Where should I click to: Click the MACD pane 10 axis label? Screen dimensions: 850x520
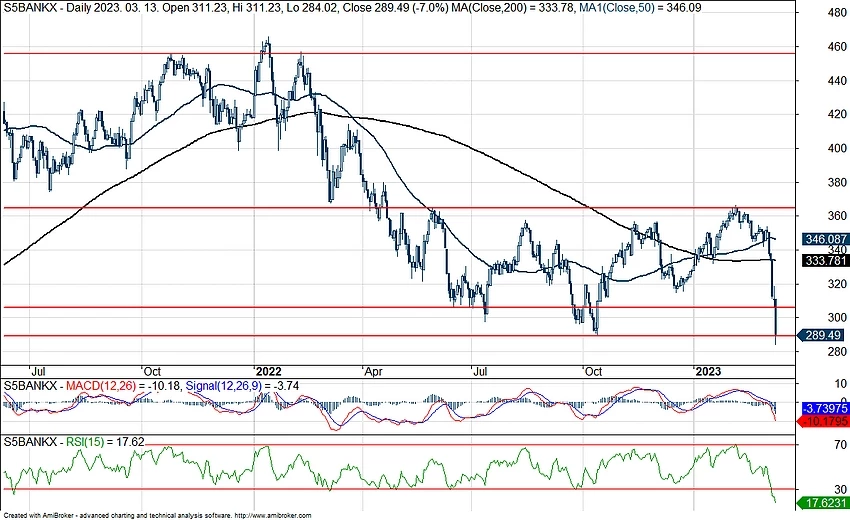pos(840,384)
